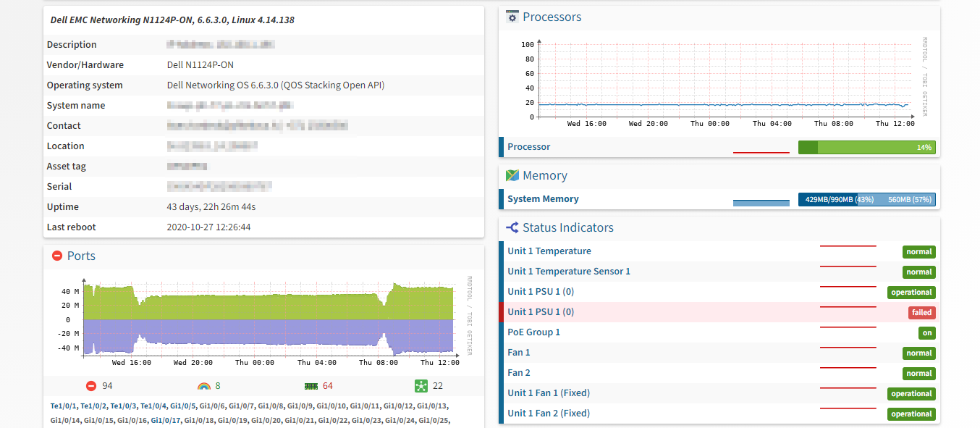Screen dimensions: 980x428
Task: Open the Unit 1 Temperature indicator
Action: (549, 251)
